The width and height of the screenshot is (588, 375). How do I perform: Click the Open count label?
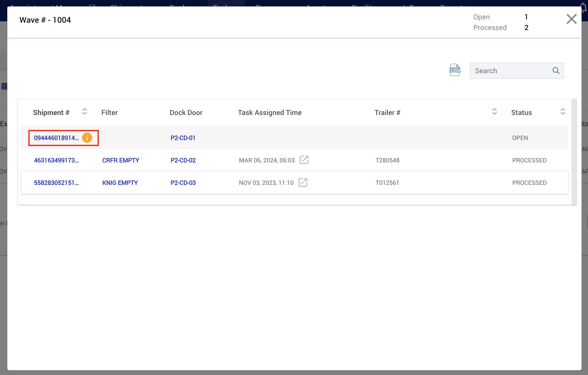[482, 17]
